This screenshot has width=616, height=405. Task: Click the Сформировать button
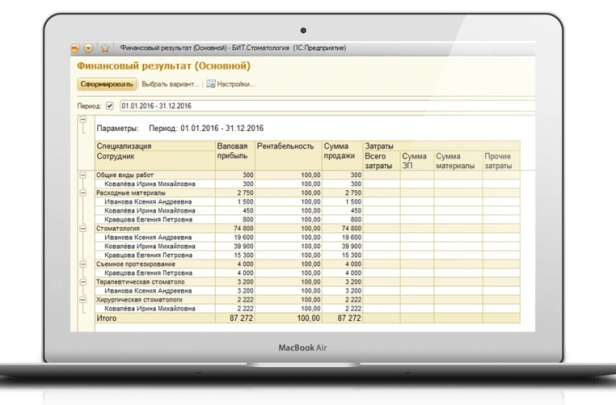(x=106, y=84)
